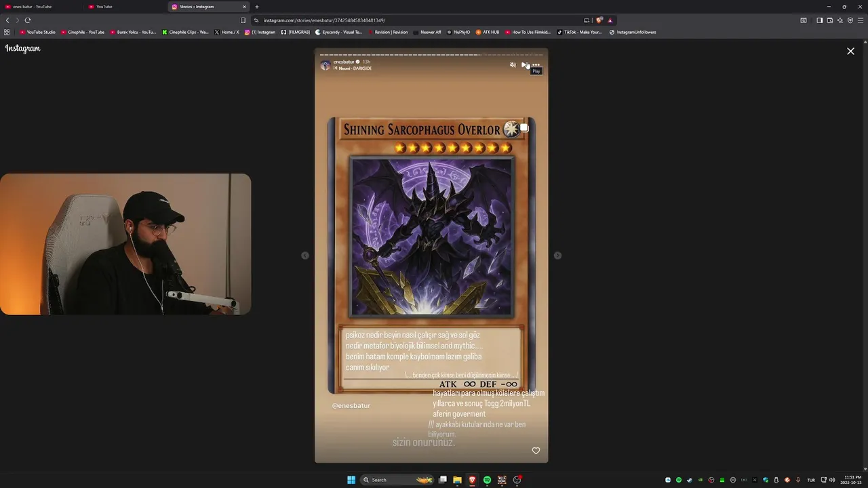Open the Burak Yolcu - YouTube bookmark
The image size is (868, 488).
click(133, 32)
